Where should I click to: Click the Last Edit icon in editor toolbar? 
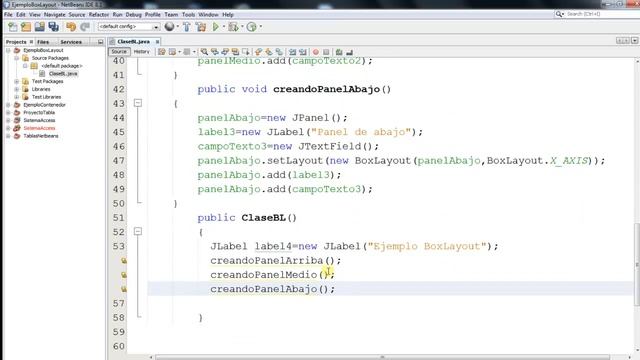click(162, 52)
